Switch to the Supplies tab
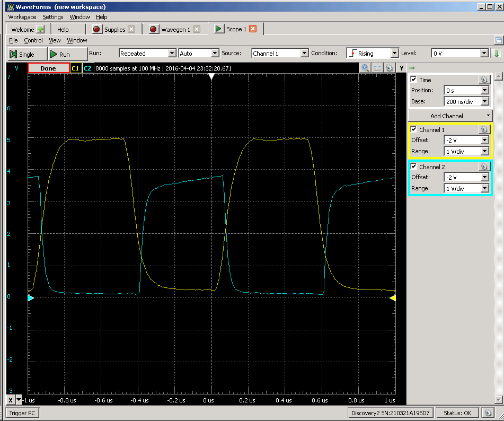504x421 pixels. click(114, 29)
